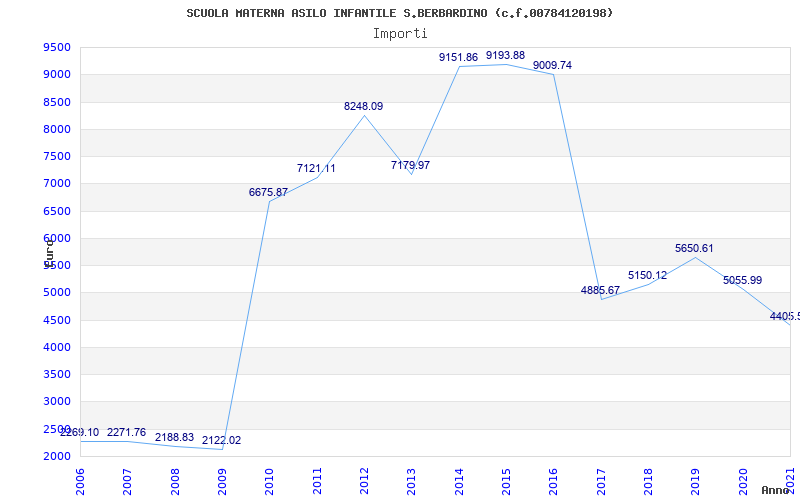Click the y-axis value 7000
This screenshot has width=800, height=500.
[x=57, y=184]
